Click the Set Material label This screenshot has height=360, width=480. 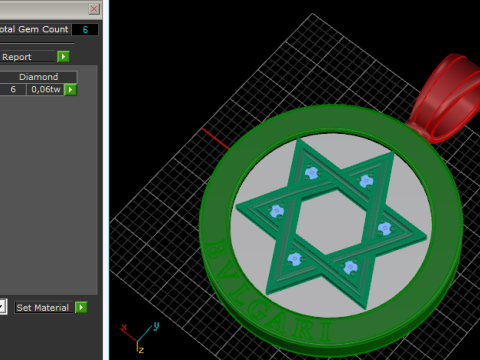[43, 308]
